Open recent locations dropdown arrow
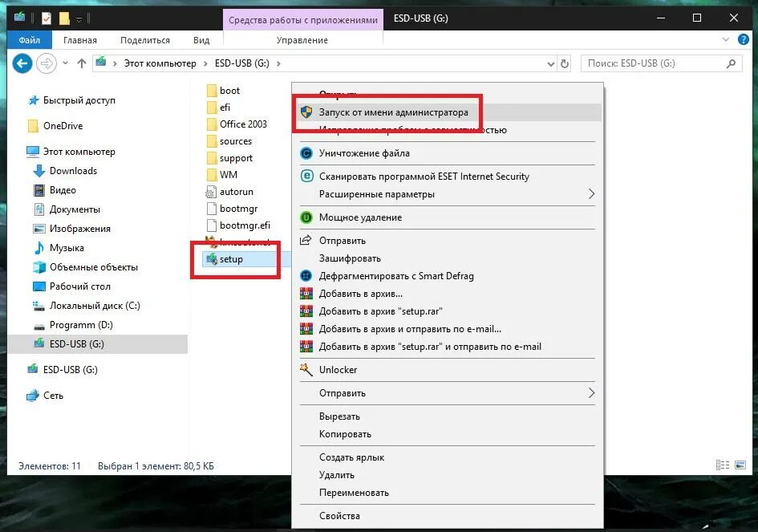 [x=65, y=63]
